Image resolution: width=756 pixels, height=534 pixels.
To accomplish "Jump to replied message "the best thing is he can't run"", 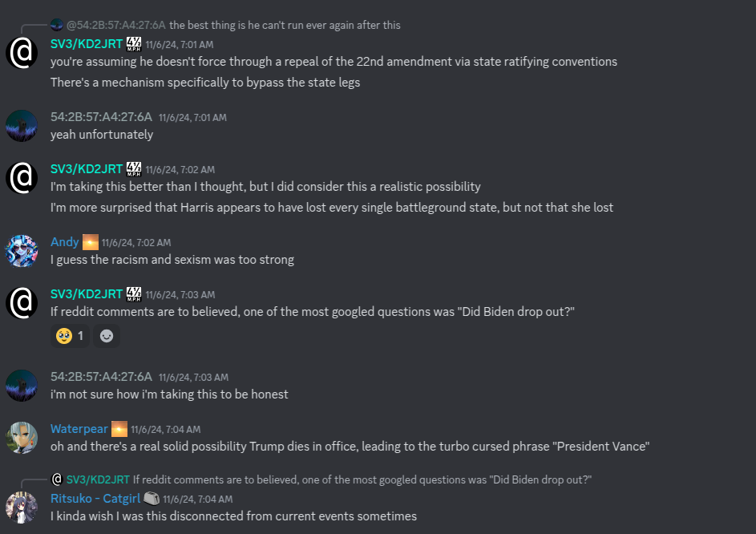I will pos(285,25).
